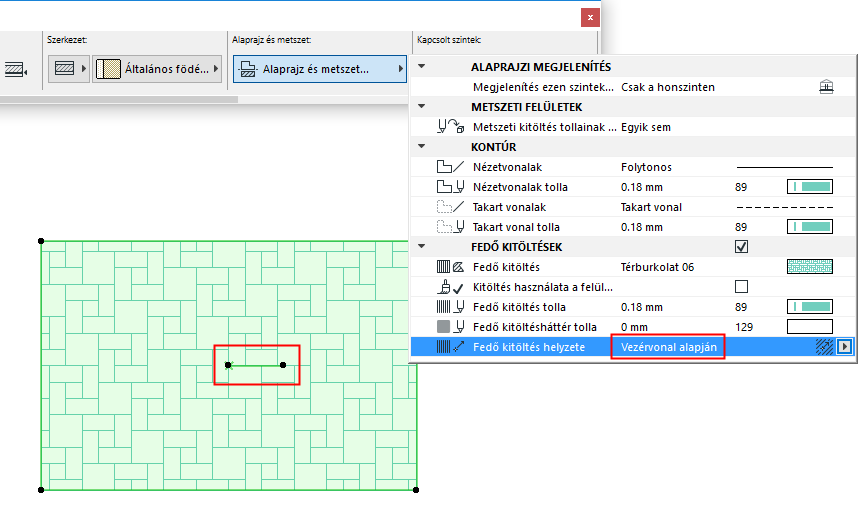863x513 pixels.
Task: Open the Fedő kitöltés tolla color swatch
Action: 810,307
